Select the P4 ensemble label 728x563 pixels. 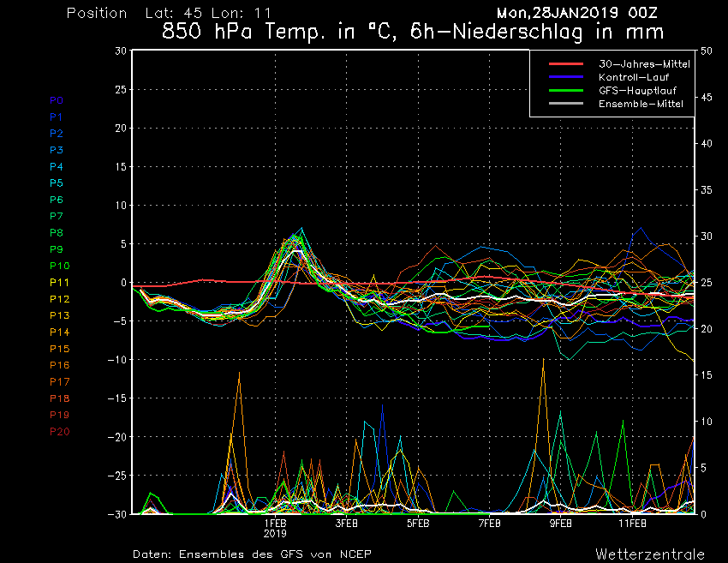point(57,167)
